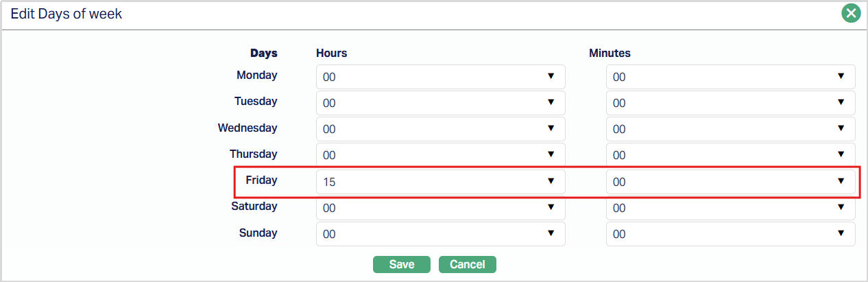Select the Thursday hours dropdown
Screen dimensions: 868x282
(x=440, y=155)
